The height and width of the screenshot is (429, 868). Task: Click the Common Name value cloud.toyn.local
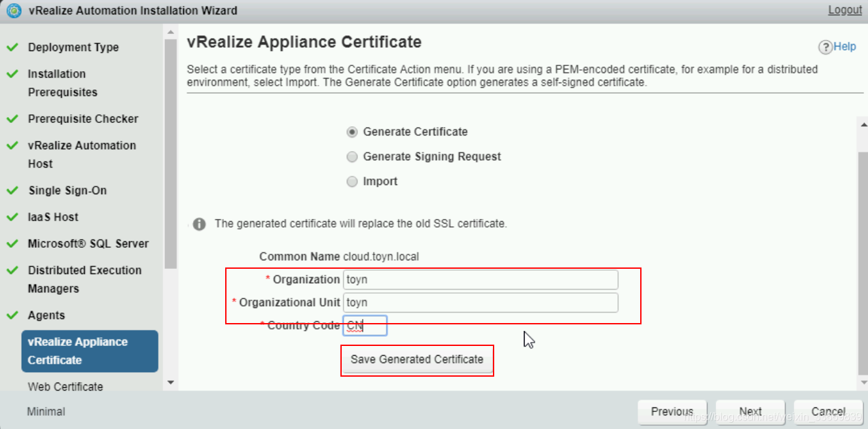click(381, 256)
